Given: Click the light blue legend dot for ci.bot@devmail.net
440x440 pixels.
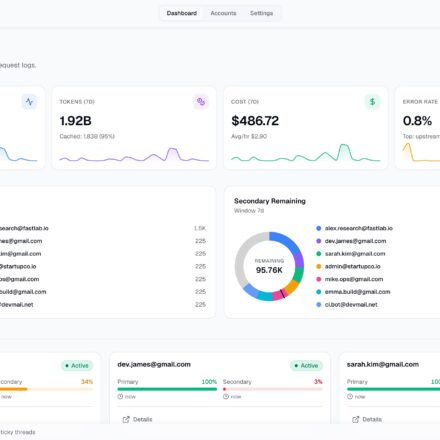Looking at the screenshot, I should [319, 304].
